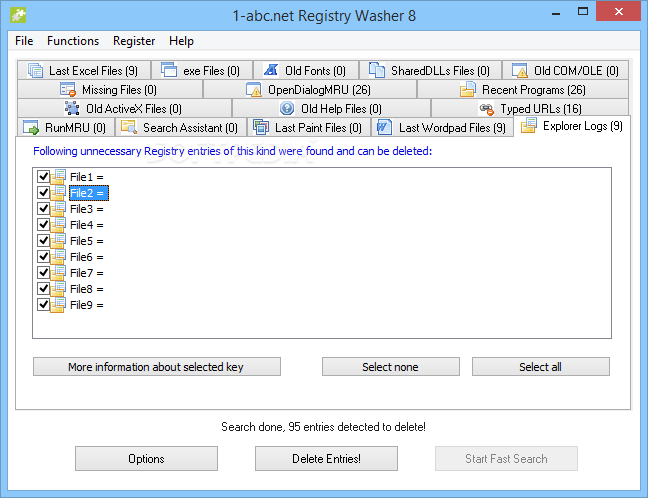Open the Help menu
The height and width of the screenshot is (498, 648).
tap(181, 41)
